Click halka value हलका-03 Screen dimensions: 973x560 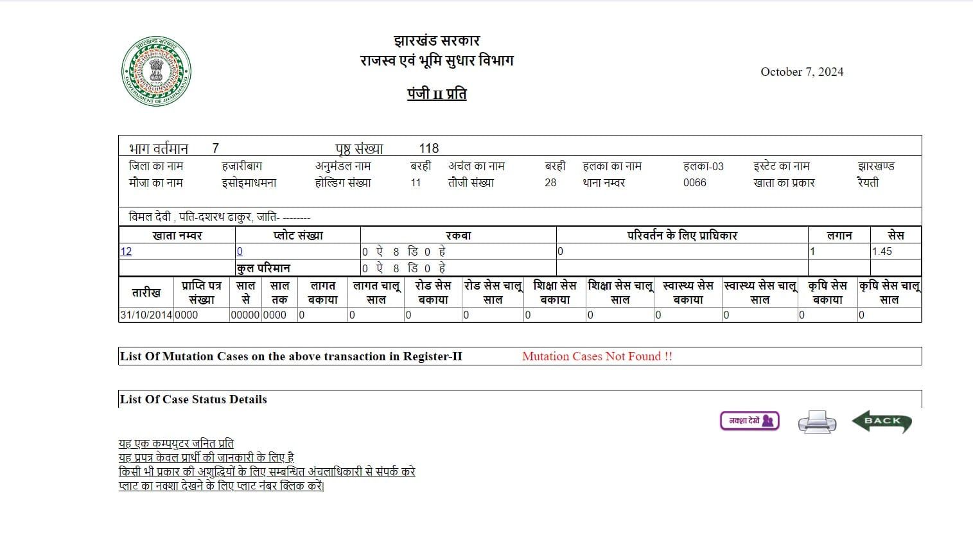703,166
